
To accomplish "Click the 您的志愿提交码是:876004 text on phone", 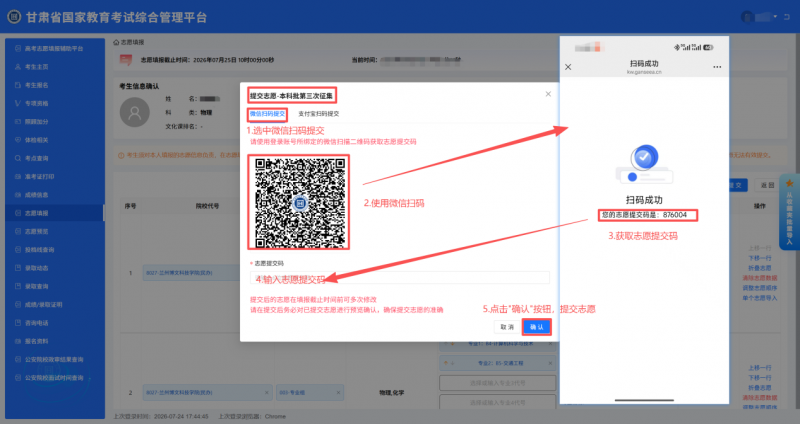I will coord(644,215).
